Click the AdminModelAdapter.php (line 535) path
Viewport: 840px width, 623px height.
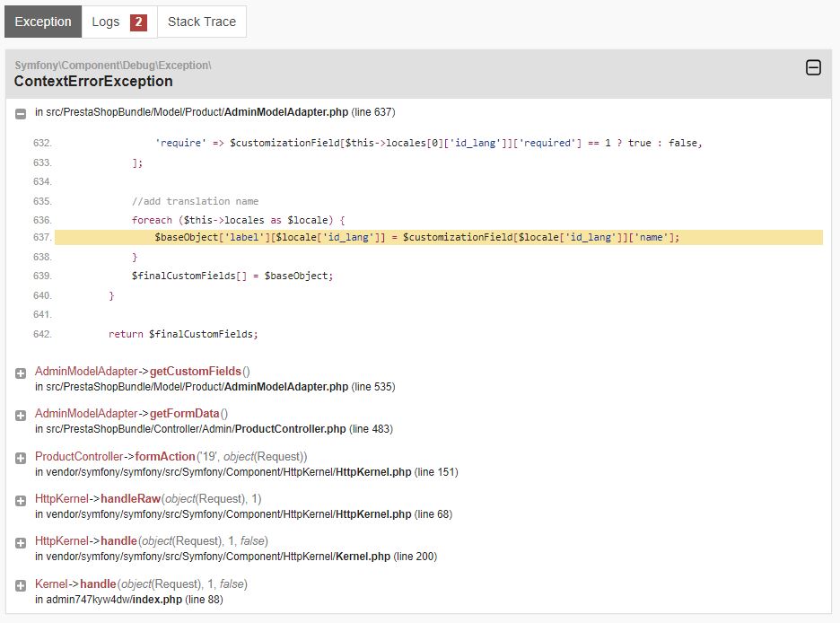point(214,387)
